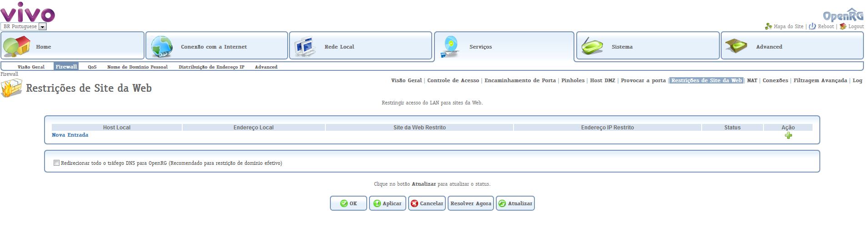Open the Rede Local tab
This screenshot has height=252, width=868.
tap(361, 45)
